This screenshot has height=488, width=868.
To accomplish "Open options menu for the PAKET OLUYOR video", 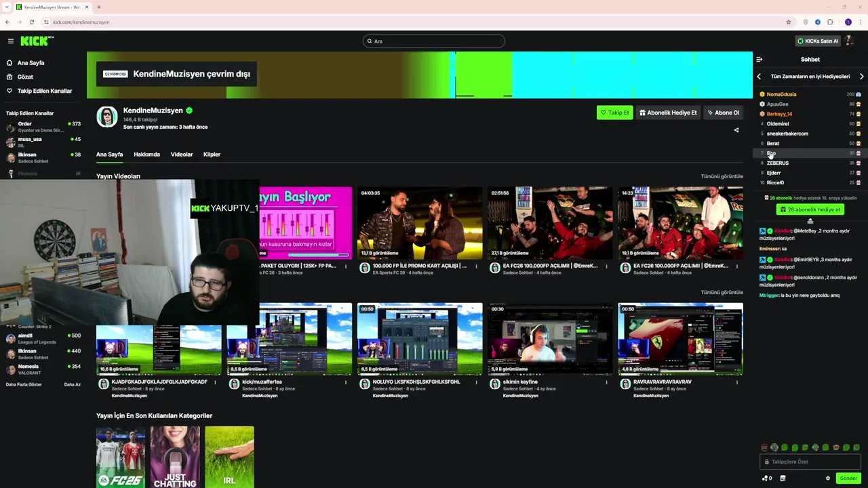I will pyautogui.click(x=346, y=266).
